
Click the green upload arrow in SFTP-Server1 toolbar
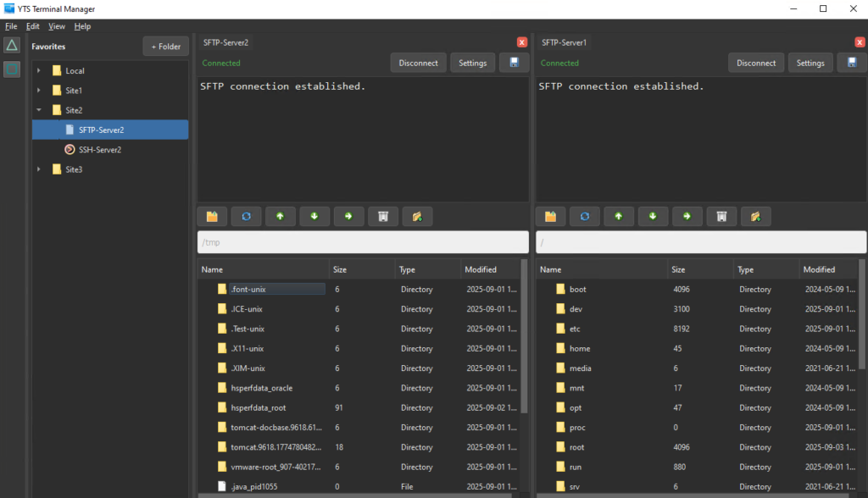coord(618,217)
